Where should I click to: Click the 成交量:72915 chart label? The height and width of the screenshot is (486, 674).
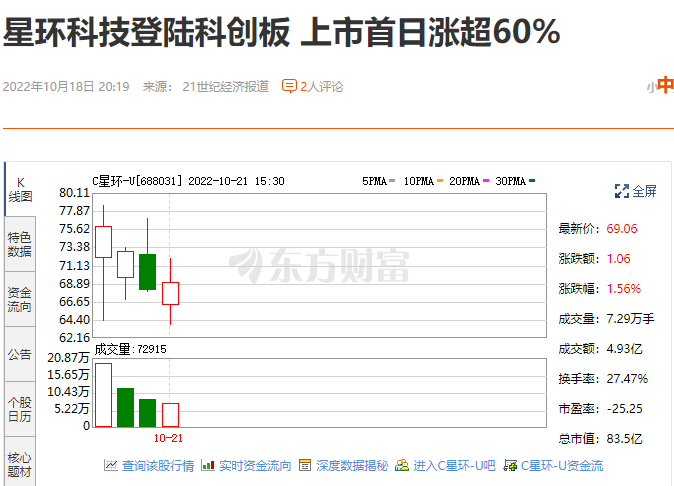[130, 349]
